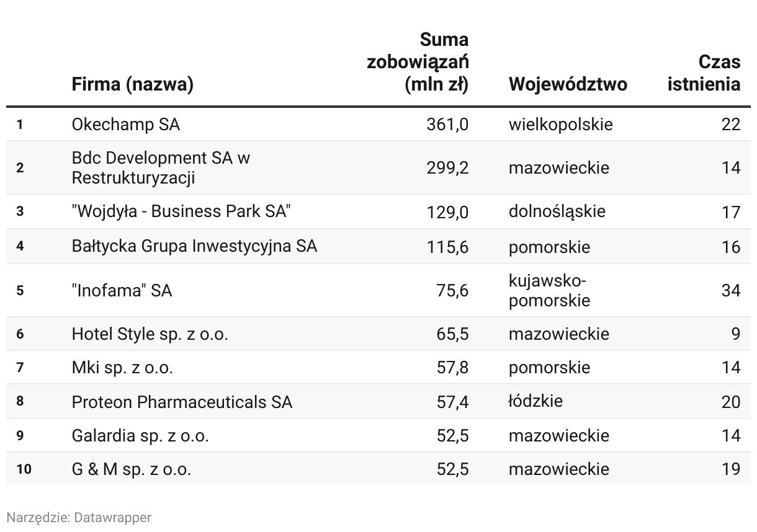Image resolution: width=757 pixels, height=532 pixels.
Task: Select the Okechamp SA row
Action: tap(378, 125)
